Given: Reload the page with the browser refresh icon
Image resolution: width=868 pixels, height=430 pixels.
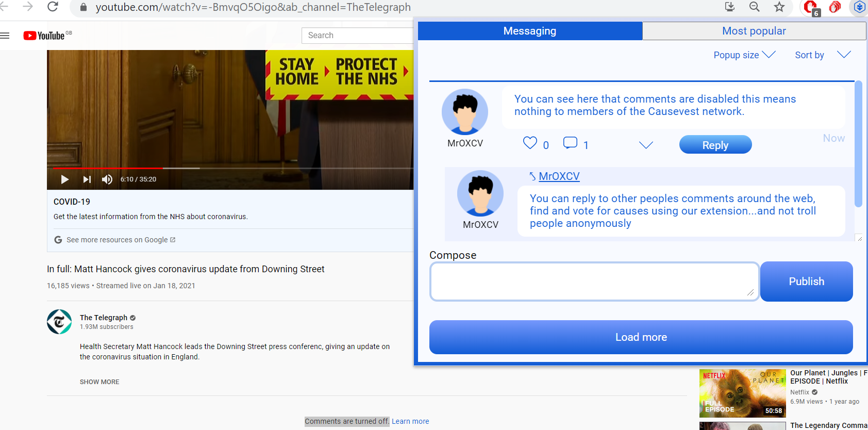Looking at the screenshot, I should point(53,7).
